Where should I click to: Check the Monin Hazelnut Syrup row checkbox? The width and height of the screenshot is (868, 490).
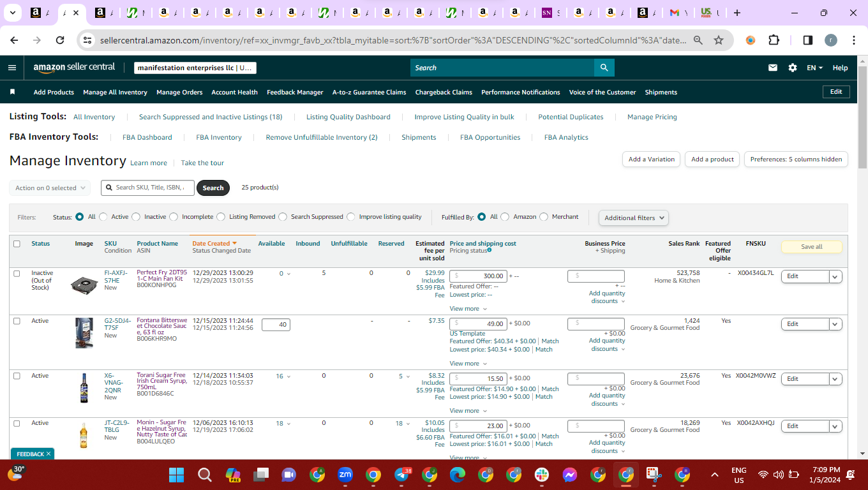tap(17, 423)
